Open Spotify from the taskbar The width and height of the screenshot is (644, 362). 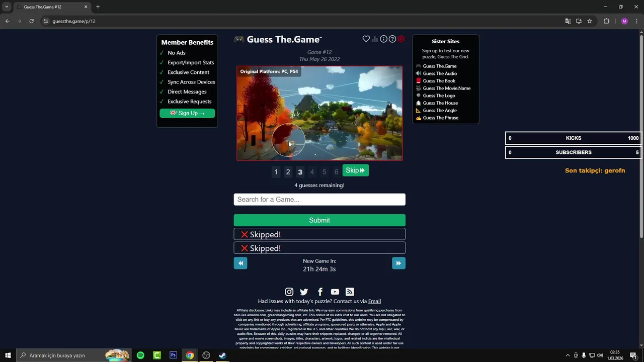point(140,355)
